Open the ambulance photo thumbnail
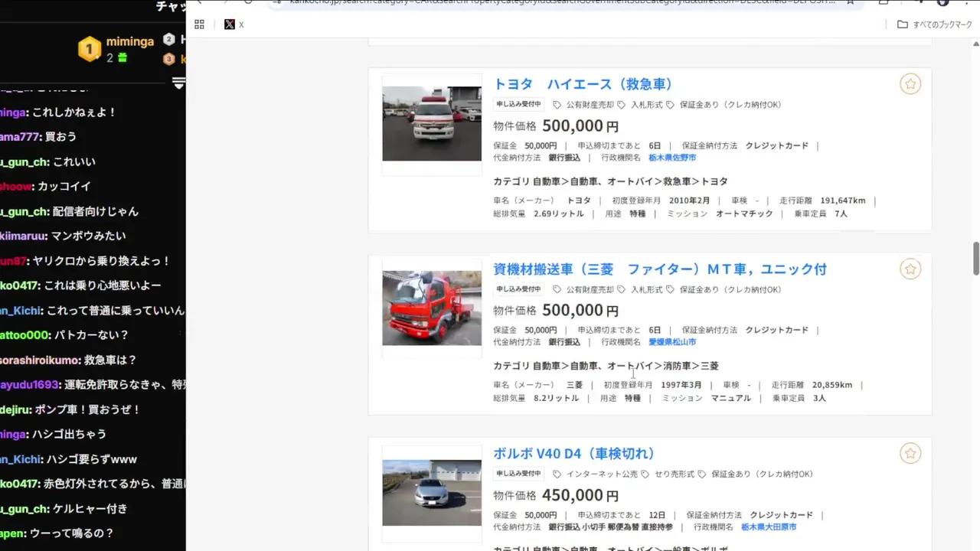 click(432, 123)
